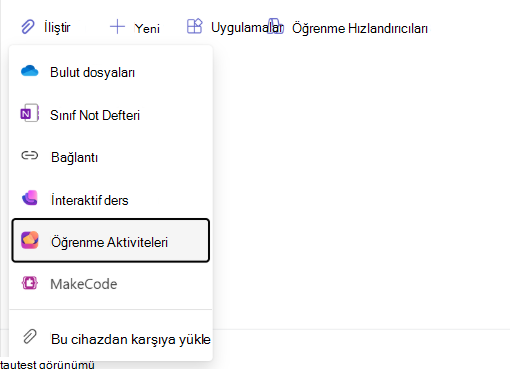Select the Yeni button label
The height and width of the screenshot is (369, 510).
147,28
